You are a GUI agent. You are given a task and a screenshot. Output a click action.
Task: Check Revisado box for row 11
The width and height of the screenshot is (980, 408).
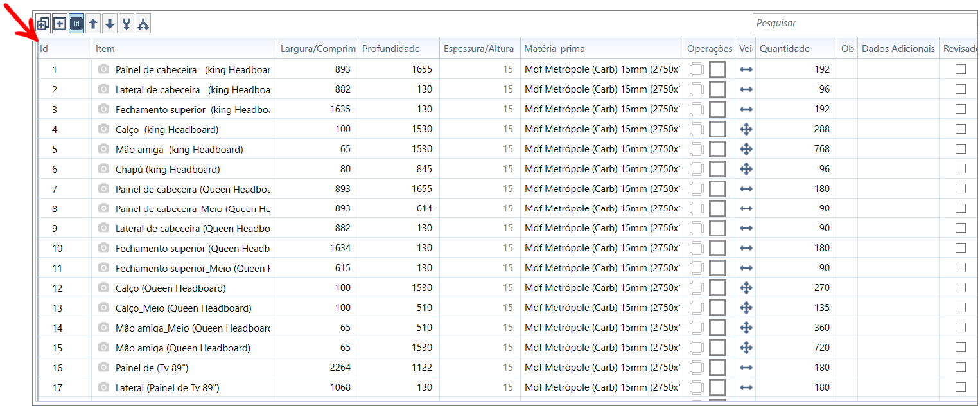coord(961,268)
